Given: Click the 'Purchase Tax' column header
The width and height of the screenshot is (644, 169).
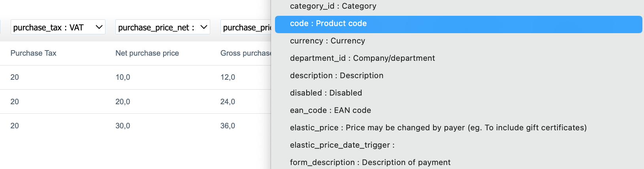Looking at the screenshot, I should point(34,53).
